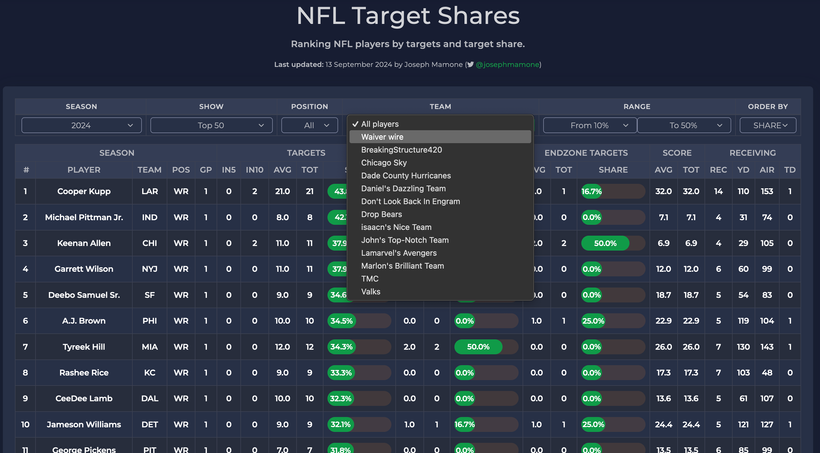Click CeeDee Lamb player name
Image resolution: width=820 pixels, height=453 pixels.
(x=84, y=399)
